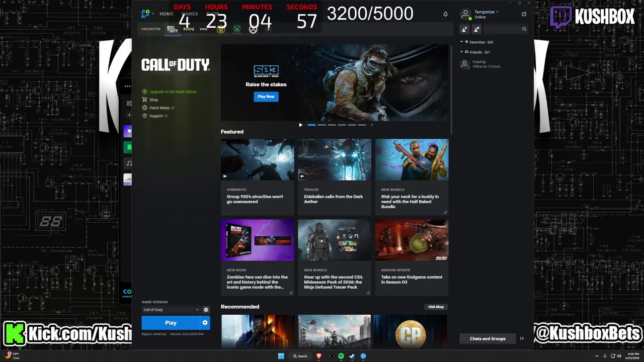Viewport: 644px width, 362px height.
Task: Open Spotify from the taskbar
Action: tap(341, 356)
